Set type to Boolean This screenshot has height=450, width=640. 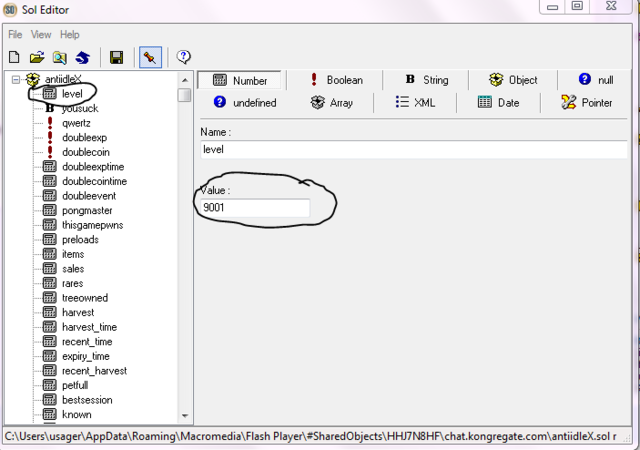pos(335,80)
